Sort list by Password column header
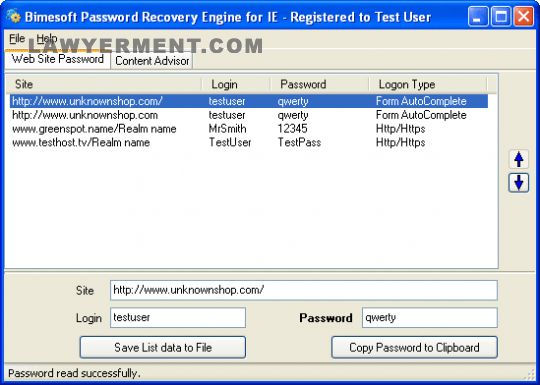540x385 pixels. coord(320,84)
